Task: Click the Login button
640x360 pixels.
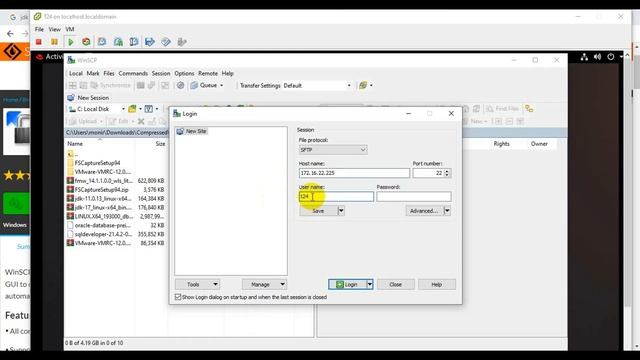Action: point(347,284)
